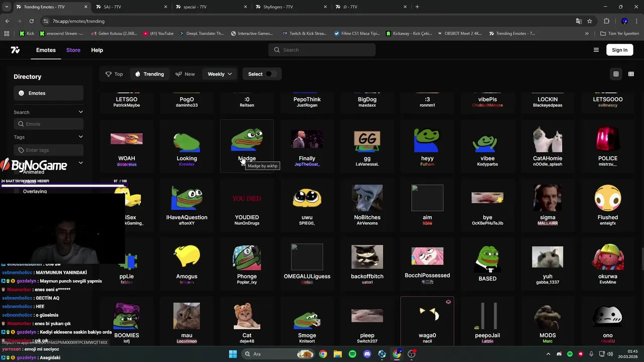644x362 pixels.
Task: Click the 7TV logo icon
Action: pos(15,50)
